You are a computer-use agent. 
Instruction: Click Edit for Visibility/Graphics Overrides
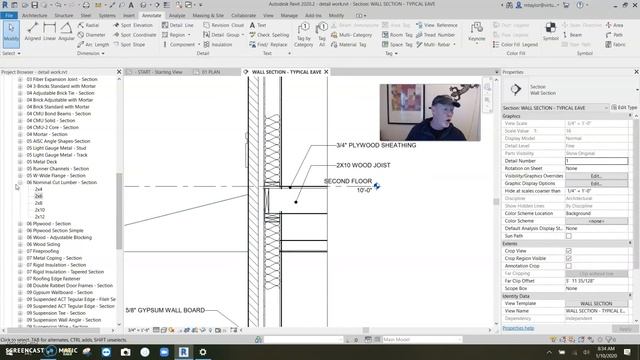click(x=596, y=176)
